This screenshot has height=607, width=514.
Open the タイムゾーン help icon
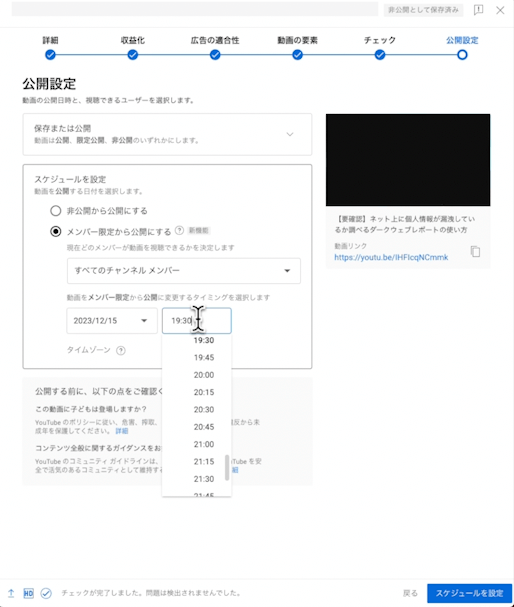pyautogui.click(x=121, y=351)
